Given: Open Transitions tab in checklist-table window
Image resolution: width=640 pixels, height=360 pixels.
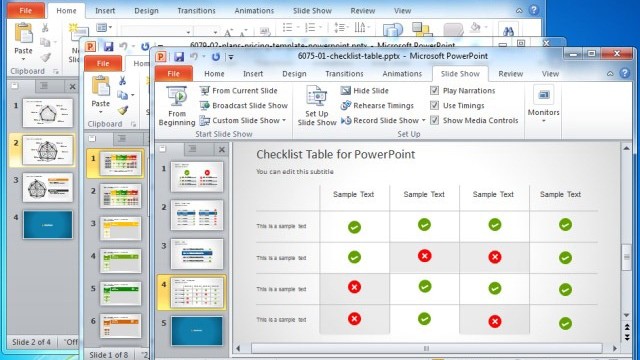Looking at the screenshot, I should point(344,73).
